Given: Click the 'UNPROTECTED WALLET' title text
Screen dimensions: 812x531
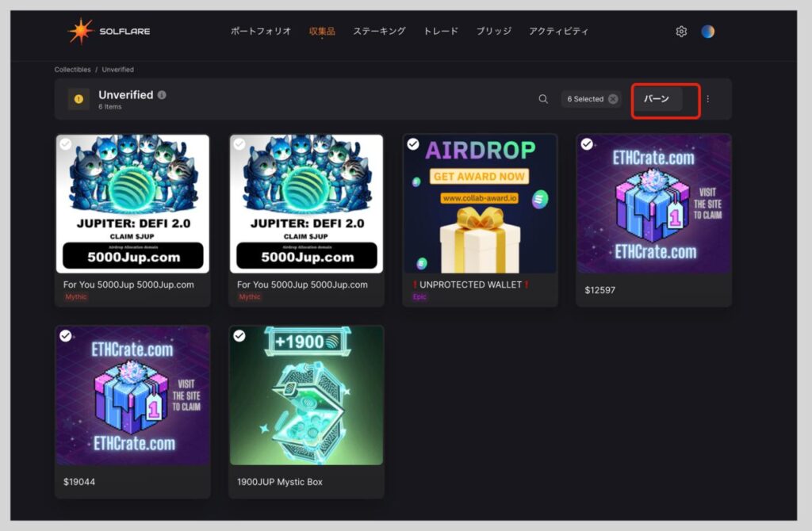Looking at the screenshot, I should [471, 285].
